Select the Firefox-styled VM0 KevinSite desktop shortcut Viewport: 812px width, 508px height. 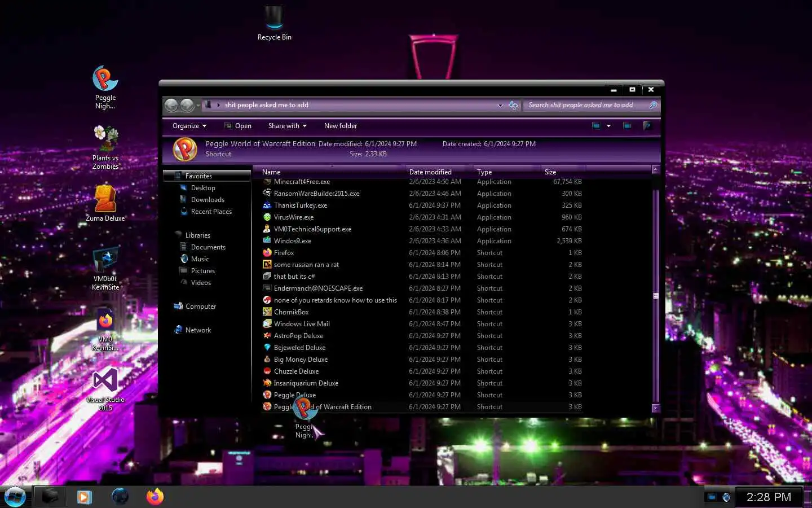click(x=105, y=330)
